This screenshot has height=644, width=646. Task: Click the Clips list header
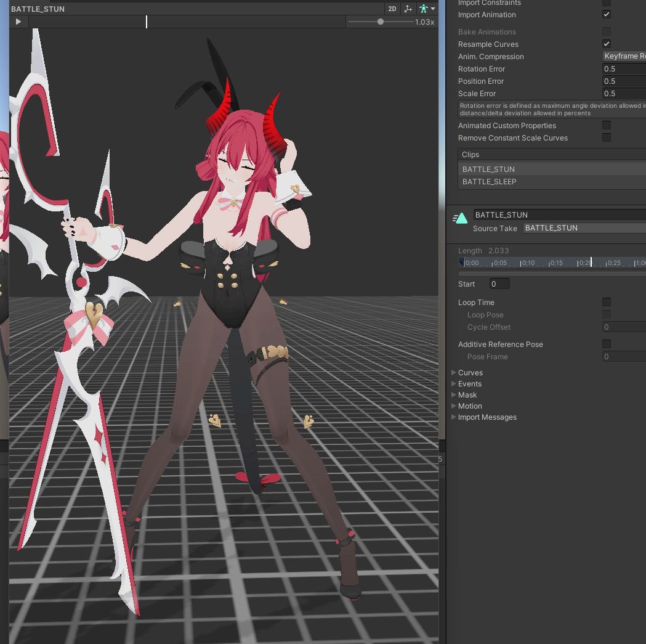(x=552, y=155)
